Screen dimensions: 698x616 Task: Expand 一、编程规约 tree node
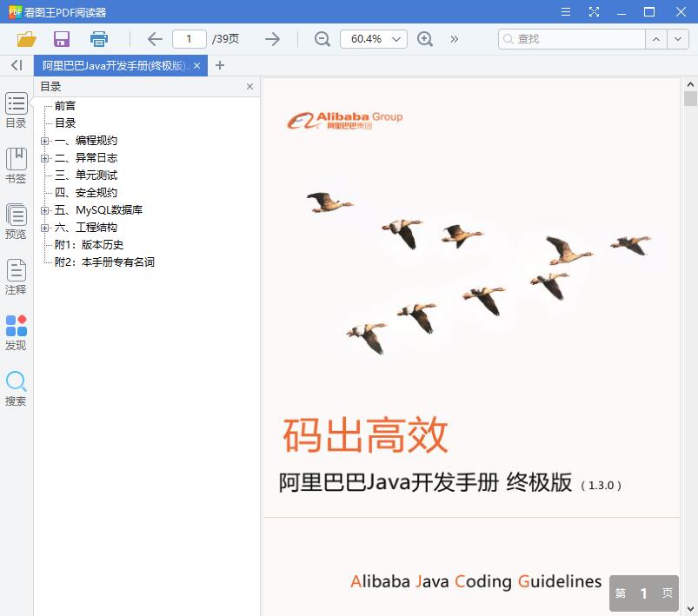click(x=44, y=141)
